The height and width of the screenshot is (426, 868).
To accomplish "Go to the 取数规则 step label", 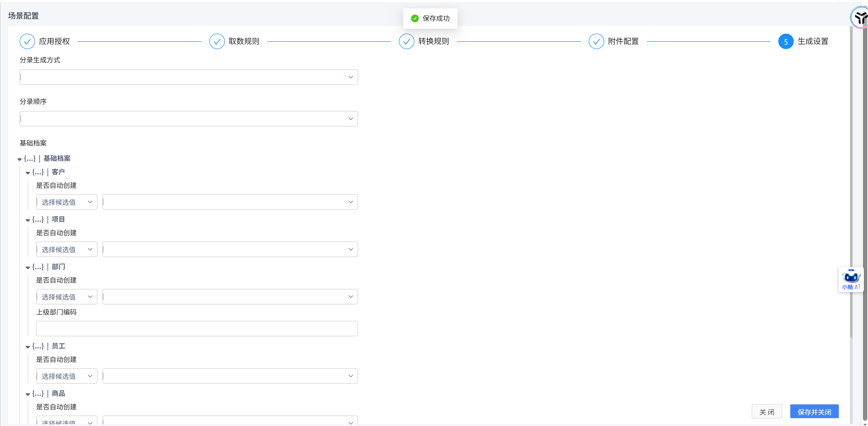I will 244,41.
